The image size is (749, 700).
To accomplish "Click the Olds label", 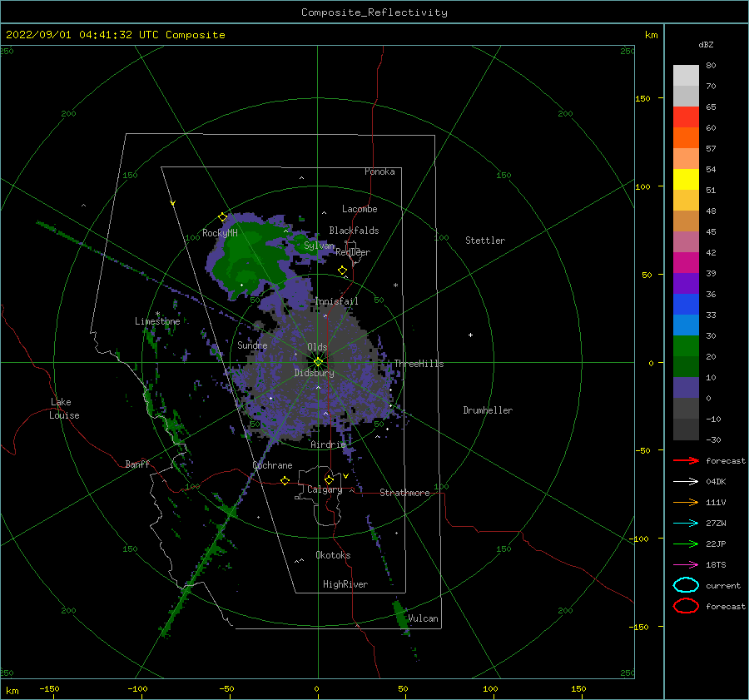I will point(317,347).
